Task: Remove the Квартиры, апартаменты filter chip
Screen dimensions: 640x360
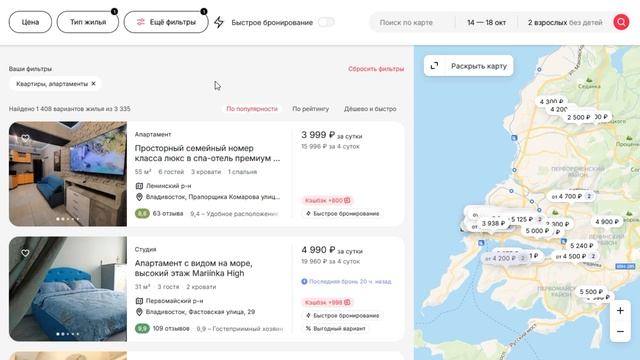Action: (x=93, y=84)
